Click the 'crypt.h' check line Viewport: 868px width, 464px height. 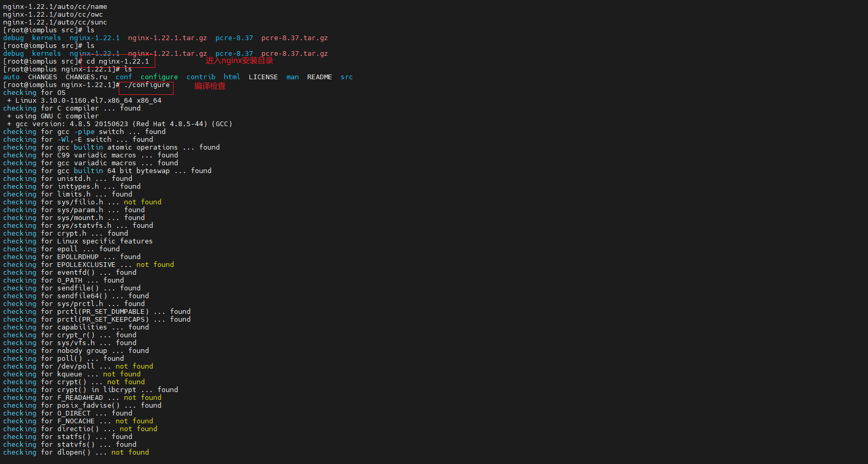pos(66,234)
